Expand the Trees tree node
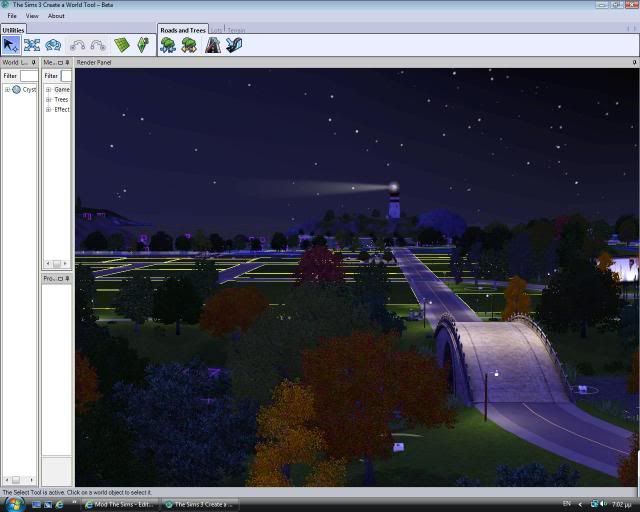Screen dimensions: 640x512 coord(48,100)
